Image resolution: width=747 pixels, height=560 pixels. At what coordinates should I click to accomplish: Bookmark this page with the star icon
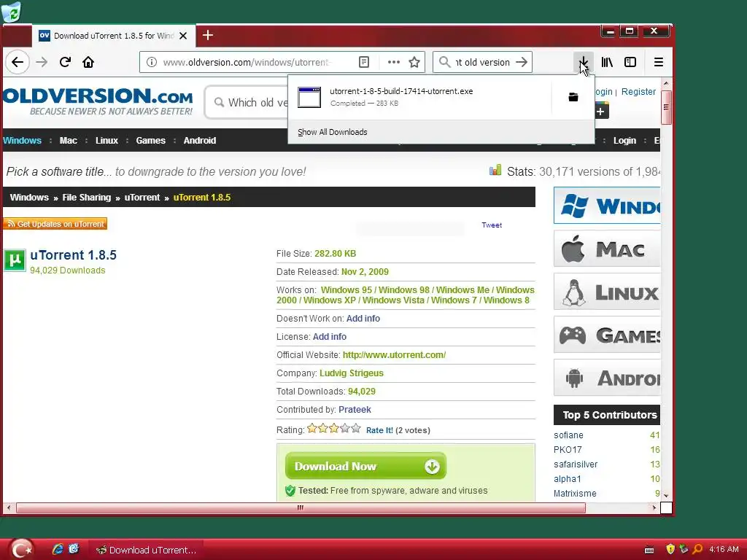tap(414, 62)
